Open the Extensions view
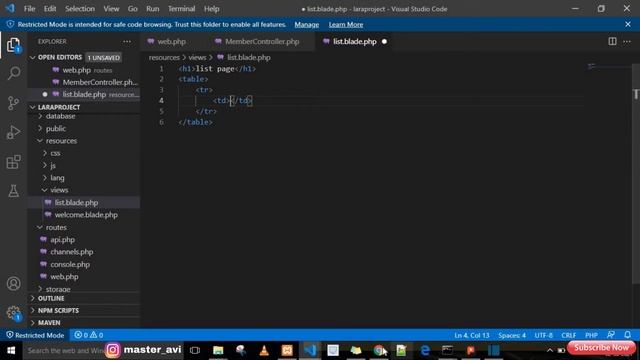The height and width of the screenshot is (360, 640). pos(13,162)
